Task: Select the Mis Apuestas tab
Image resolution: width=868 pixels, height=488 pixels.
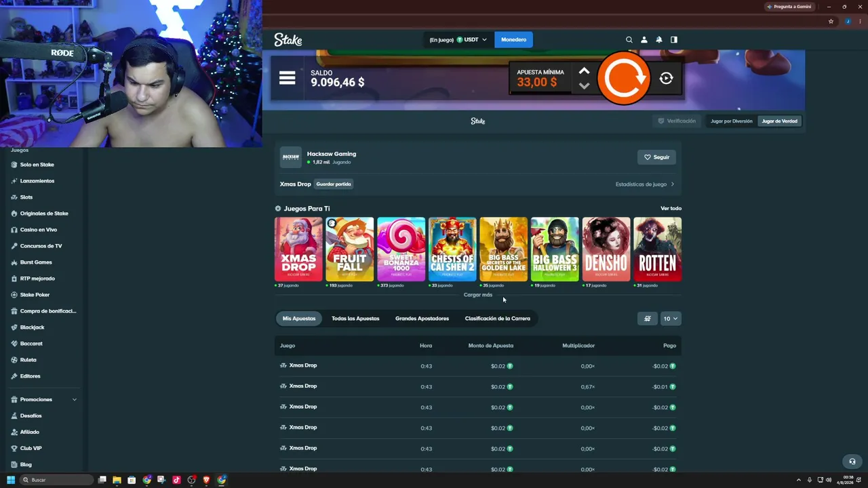Action: point(299,319)
